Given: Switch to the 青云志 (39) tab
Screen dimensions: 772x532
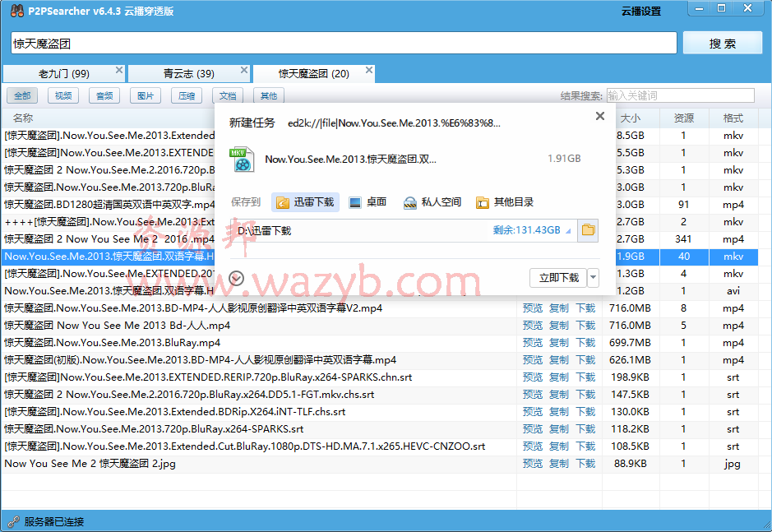Looking at the screenshot, I should click(189, 74).
